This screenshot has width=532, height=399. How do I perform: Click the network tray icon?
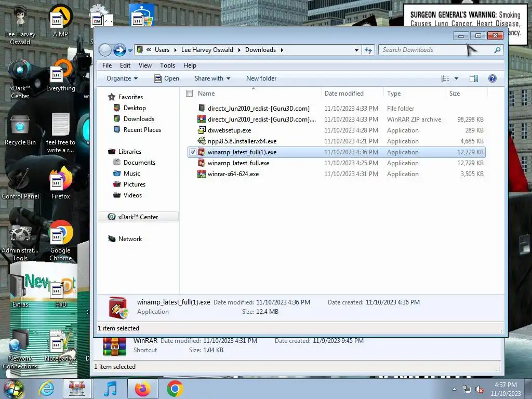(x=467, y=390)
